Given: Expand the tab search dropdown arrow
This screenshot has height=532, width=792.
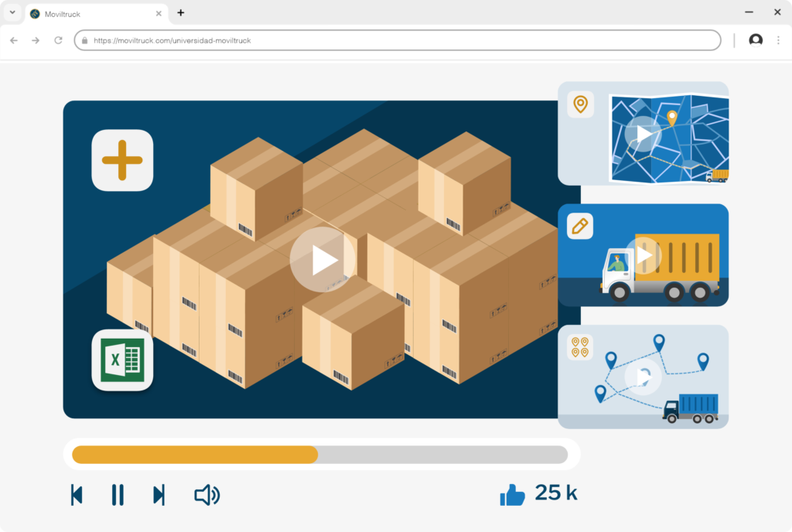Looking at the screenshot, I should click(x=12, y=12).
